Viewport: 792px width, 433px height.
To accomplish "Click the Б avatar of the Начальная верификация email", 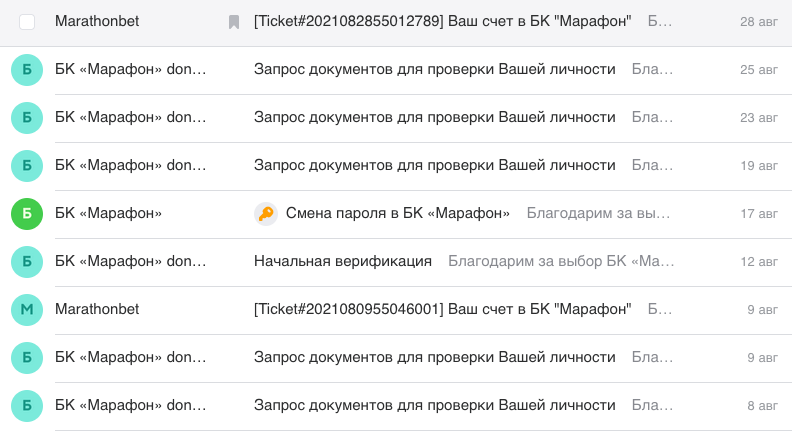I will click(x=27, y=261).
